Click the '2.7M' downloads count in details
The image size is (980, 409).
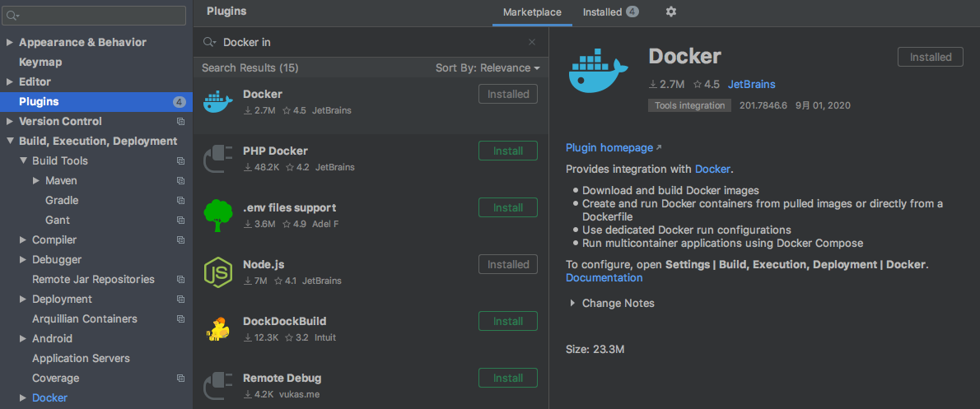pyautogui.click(x=667, y=84)
